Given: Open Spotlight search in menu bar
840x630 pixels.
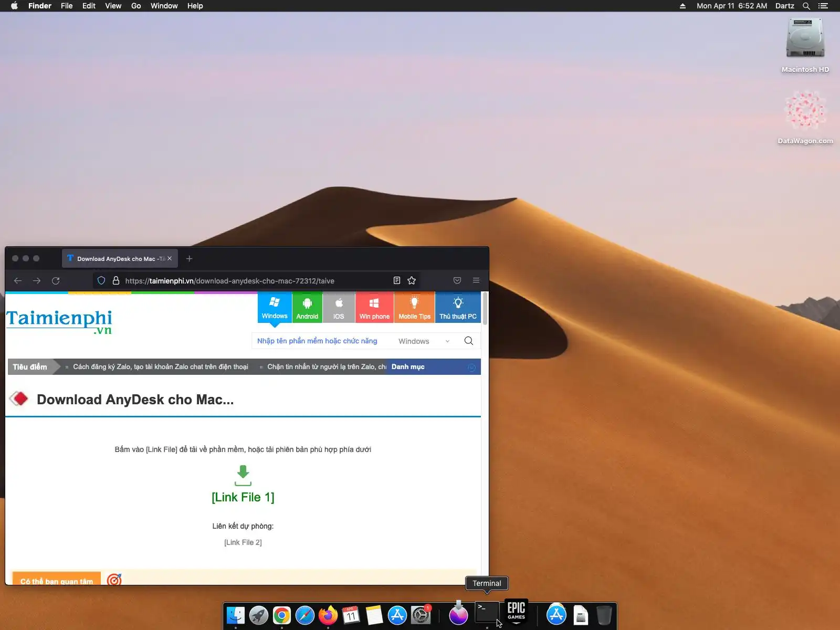Looking at the screenshot, I should (x=806, y=6).
